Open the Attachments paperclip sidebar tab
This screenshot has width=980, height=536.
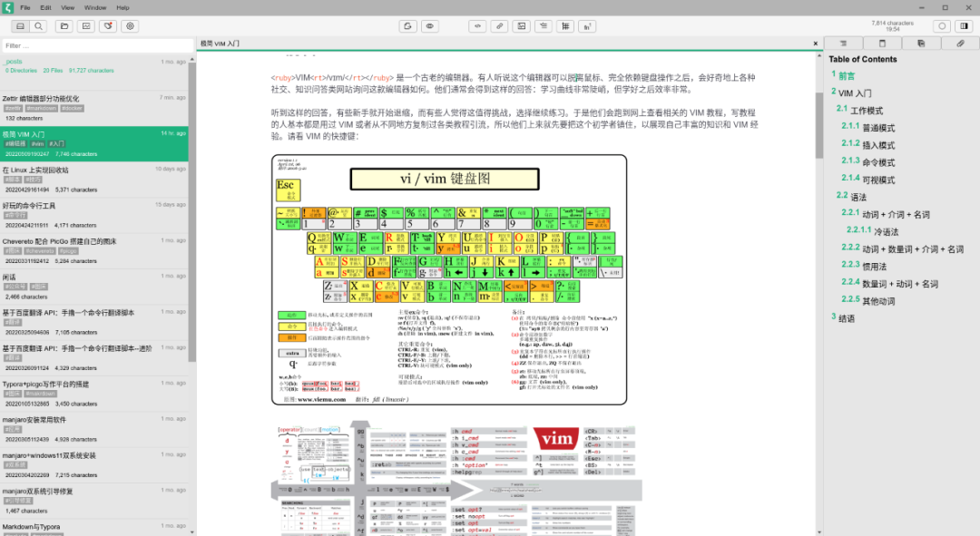coord(960,44)
